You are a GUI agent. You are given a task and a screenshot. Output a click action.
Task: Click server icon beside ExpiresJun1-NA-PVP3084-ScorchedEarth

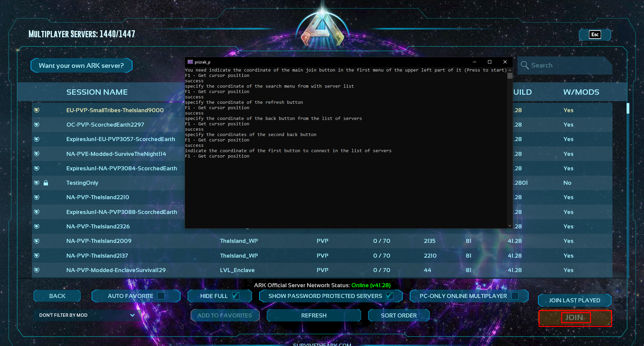(37, 168)
